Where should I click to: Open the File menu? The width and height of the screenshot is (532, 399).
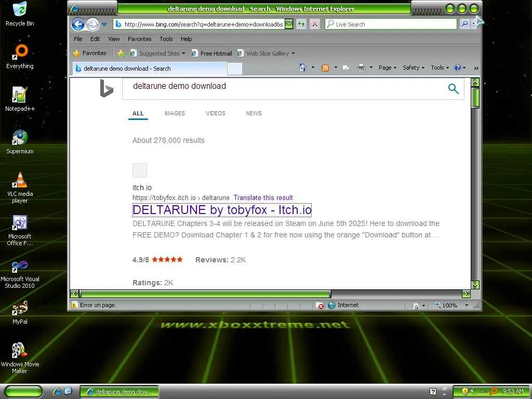pos(78,39)
